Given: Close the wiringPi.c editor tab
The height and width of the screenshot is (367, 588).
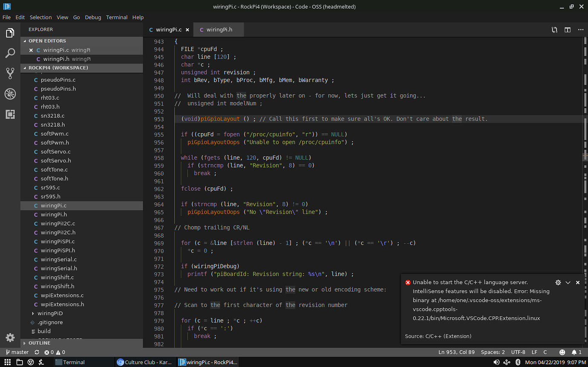Looking at the screenshot, I should (x=187, y=30).
